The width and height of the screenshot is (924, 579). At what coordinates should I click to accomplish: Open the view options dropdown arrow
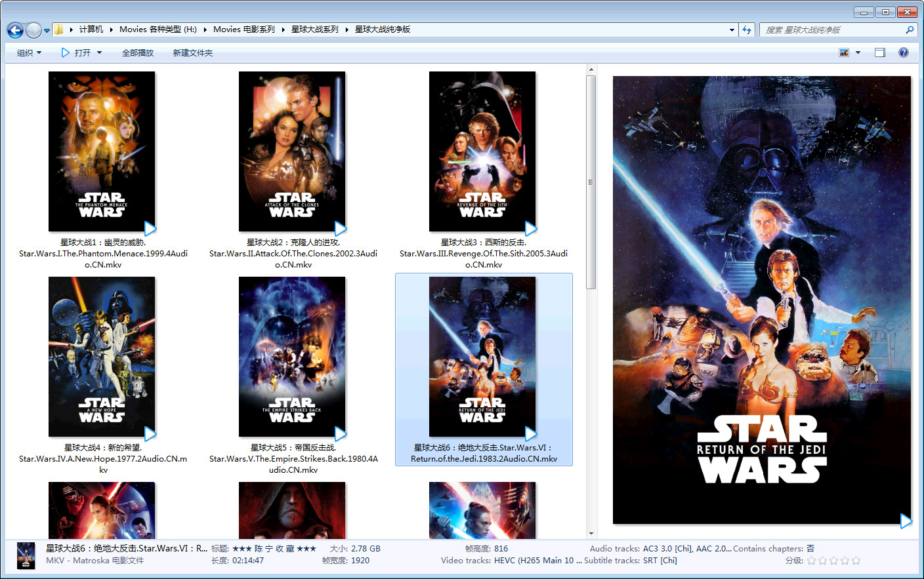click(858, 52)
